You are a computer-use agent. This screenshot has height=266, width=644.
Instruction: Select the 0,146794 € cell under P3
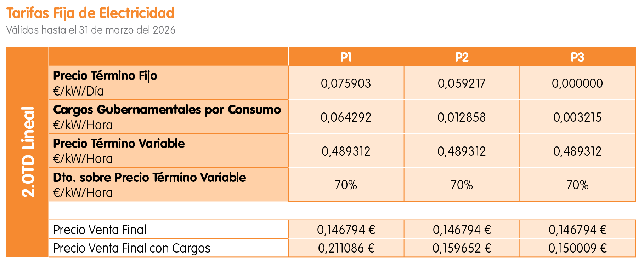(577, 230)
